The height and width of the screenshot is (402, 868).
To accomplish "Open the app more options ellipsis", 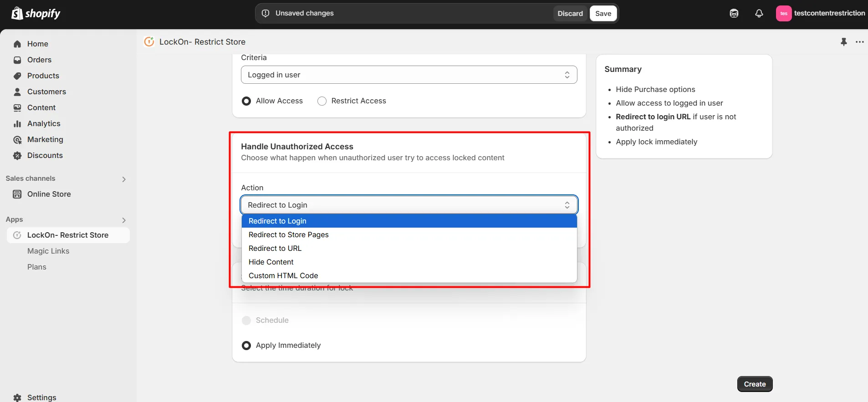I will 859,42.
